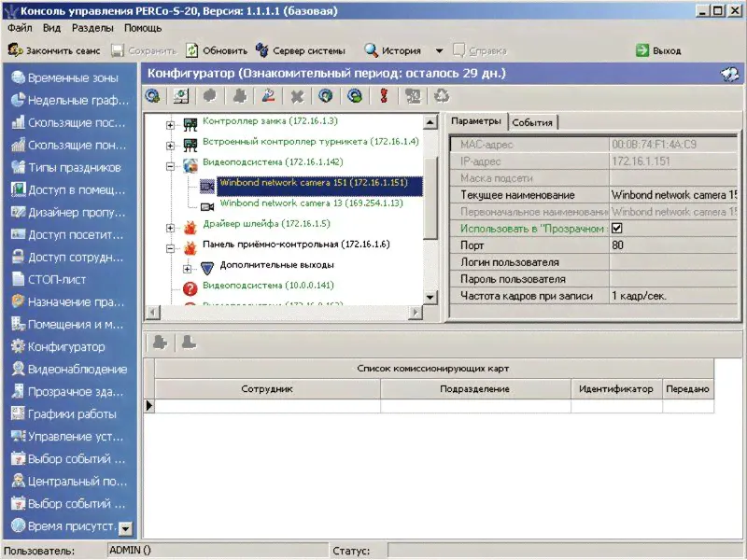747x560 pixels.
Task: Toggle the Использовать в Прозрачном checkbox
Action: pos(616,229)
